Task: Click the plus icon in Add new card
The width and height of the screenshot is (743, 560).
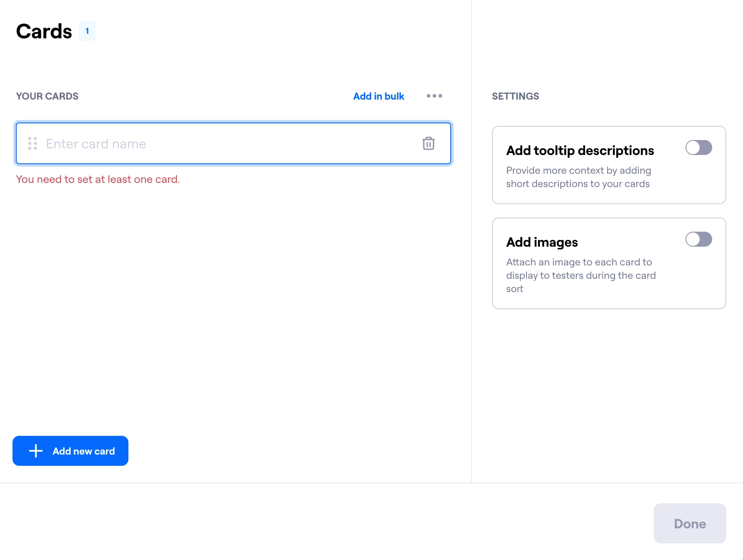Action: click(36, 451)
